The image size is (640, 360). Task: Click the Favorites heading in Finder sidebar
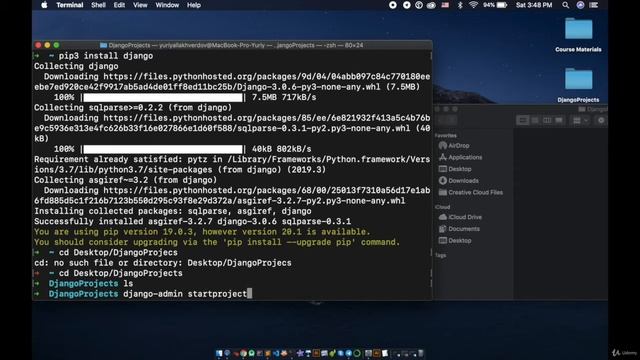(x=445, y=136)
